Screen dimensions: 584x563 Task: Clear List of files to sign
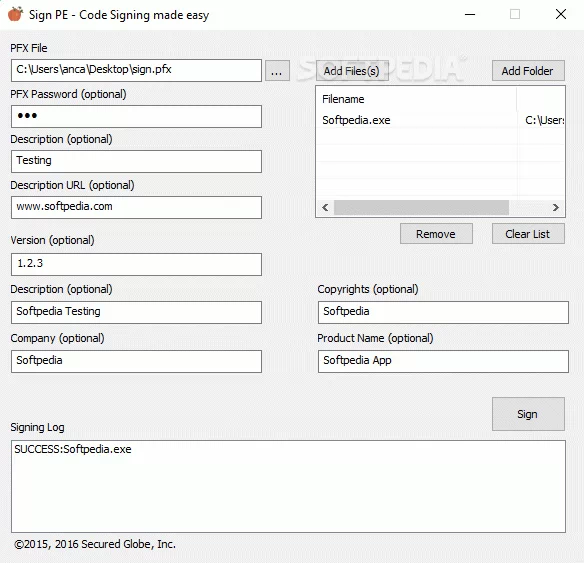tap(528, 234)
